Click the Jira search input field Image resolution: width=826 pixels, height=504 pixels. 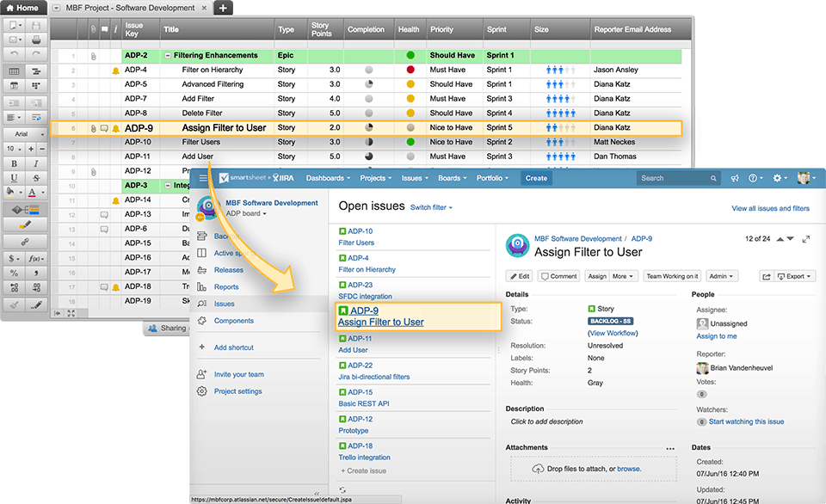click(x=674, y=178)
